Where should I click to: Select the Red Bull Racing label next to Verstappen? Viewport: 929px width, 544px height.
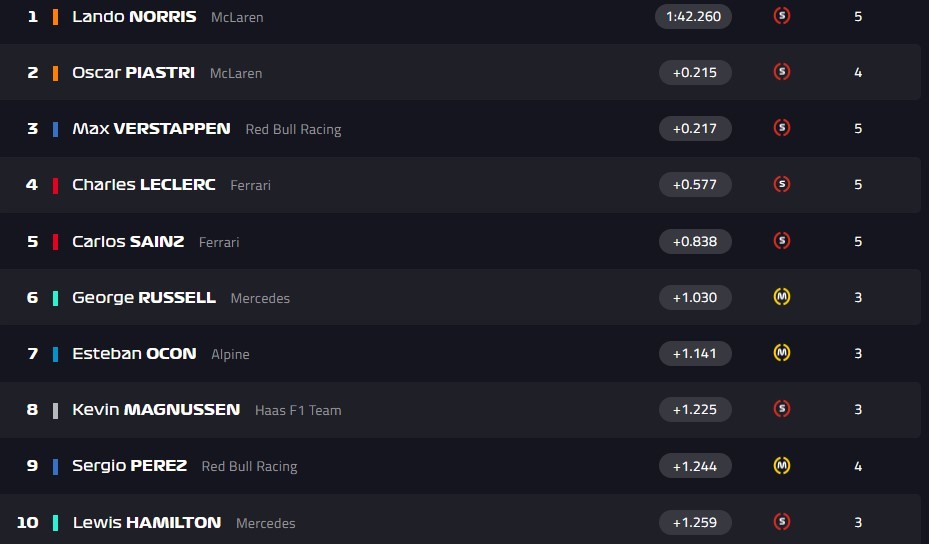293,129
